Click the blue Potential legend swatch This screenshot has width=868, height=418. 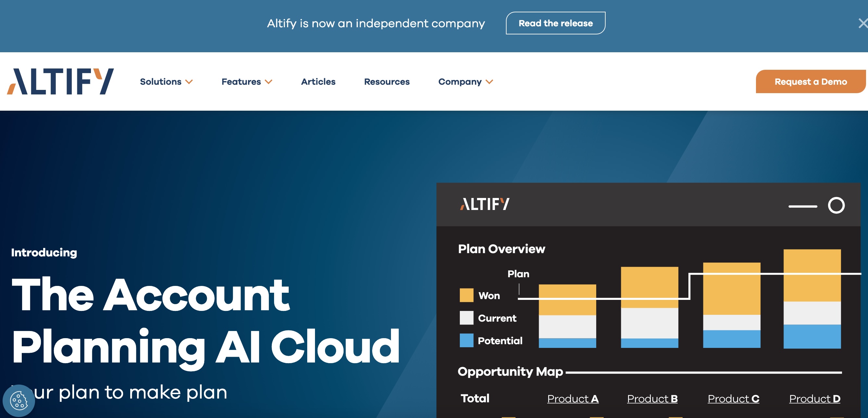point(466,340)
